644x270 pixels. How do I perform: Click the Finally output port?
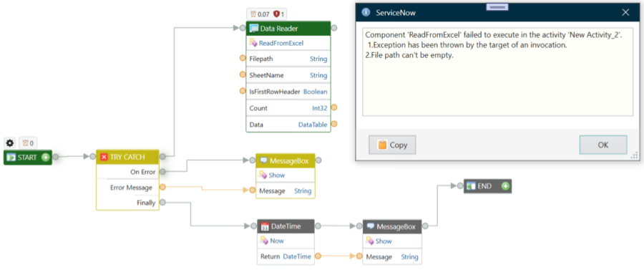pos(162,202)
